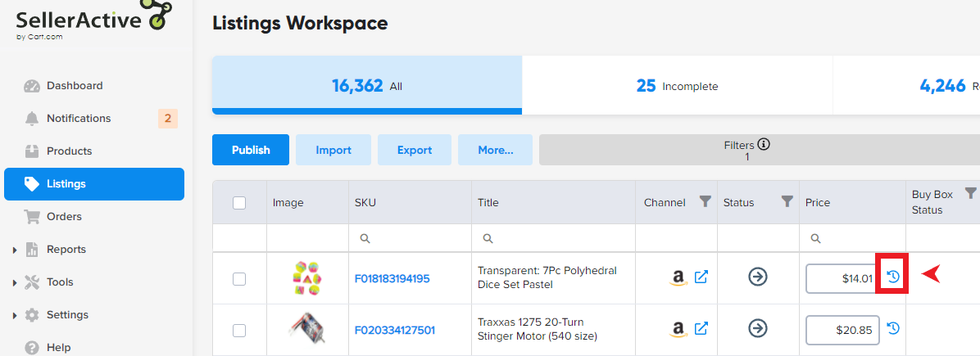Select checkbox for SKU F018183194195

tap(239, 279)
